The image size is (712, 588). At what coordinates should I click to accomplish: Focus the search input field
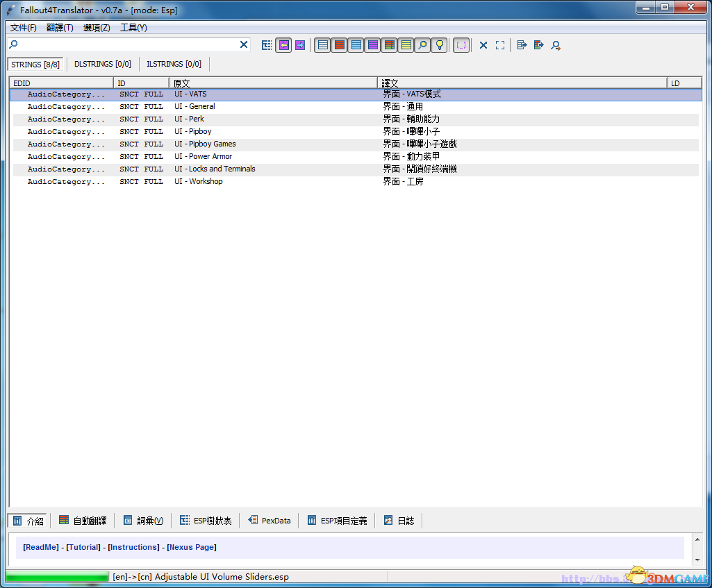click(x=128, y=44)
